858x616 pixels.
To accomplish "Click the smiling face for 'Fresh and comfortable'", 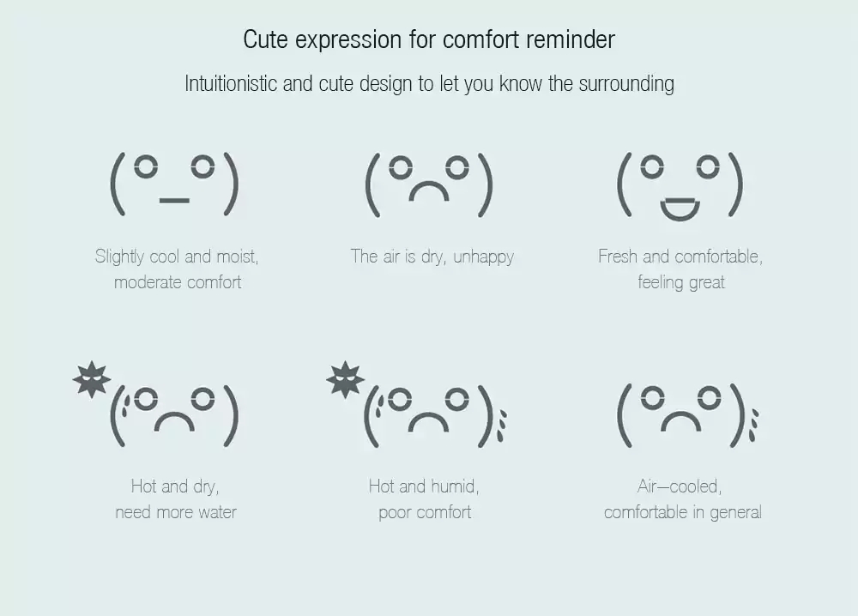I will 680,184.
